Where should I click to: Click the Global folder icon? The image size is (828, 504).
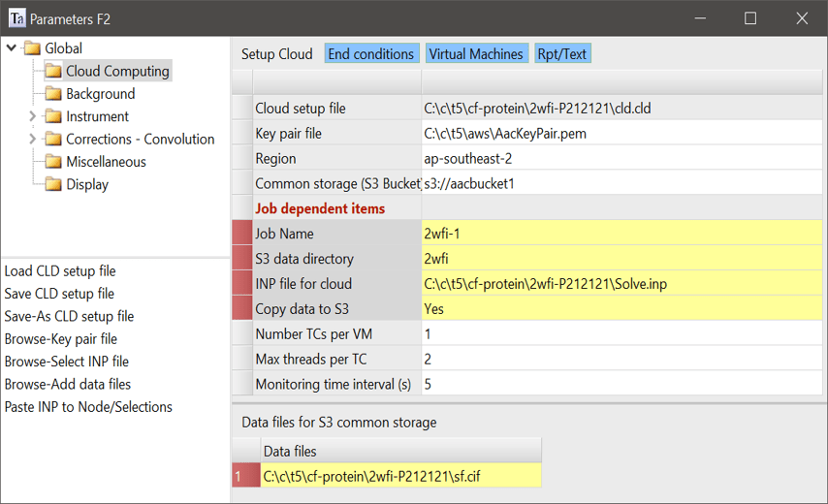[x=32, y=48]
